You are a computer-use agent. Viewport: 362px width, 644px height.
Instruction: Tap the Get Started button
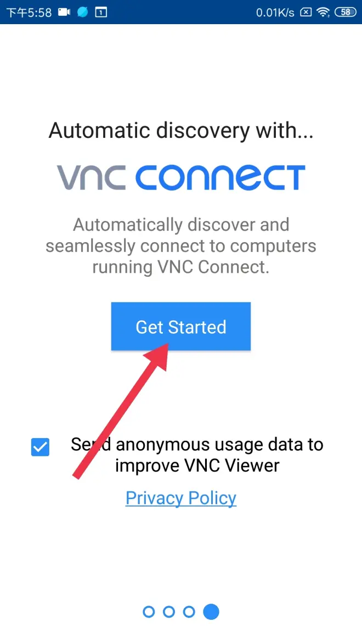(180, 327)
